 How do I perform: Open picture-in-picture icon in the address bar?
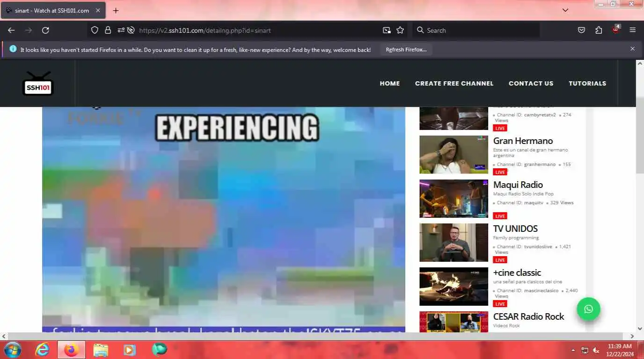pyautogui.click(x=387, y=30)
